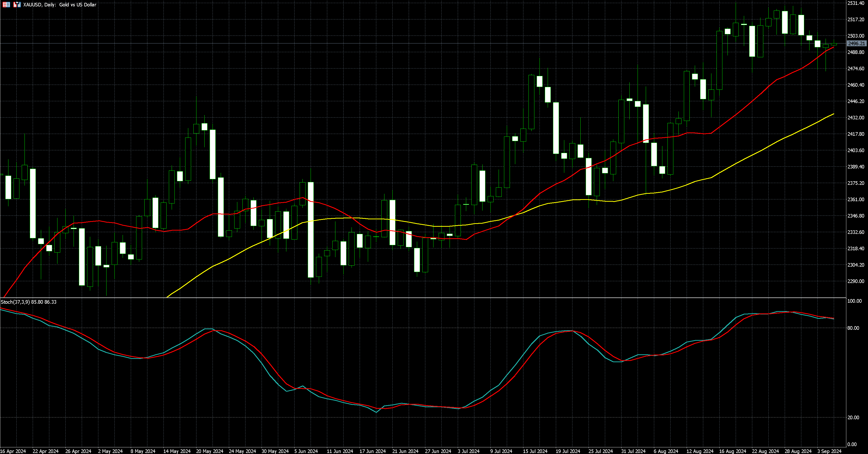Click the 22 Aug 2024 date label
Image resolution: width=868 pixels, height=454 pixels.
coord(765,451)
